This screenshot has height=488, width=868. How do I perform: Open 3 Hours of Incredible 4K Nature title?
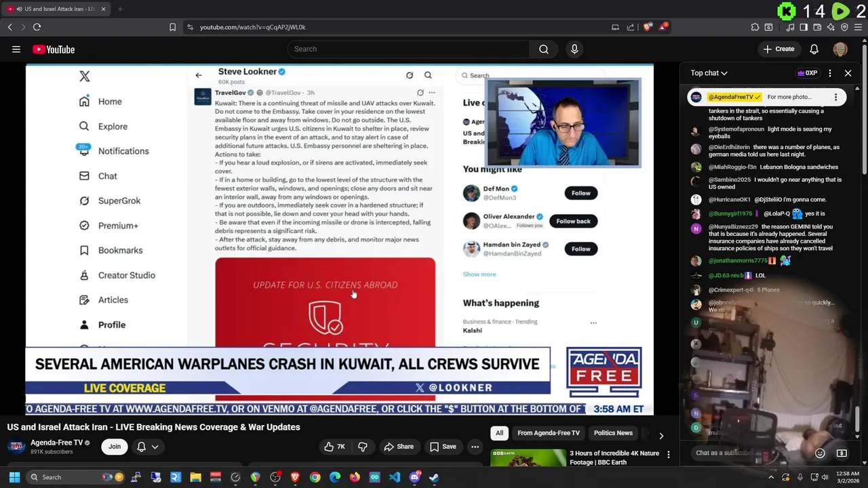pos(614,457)
